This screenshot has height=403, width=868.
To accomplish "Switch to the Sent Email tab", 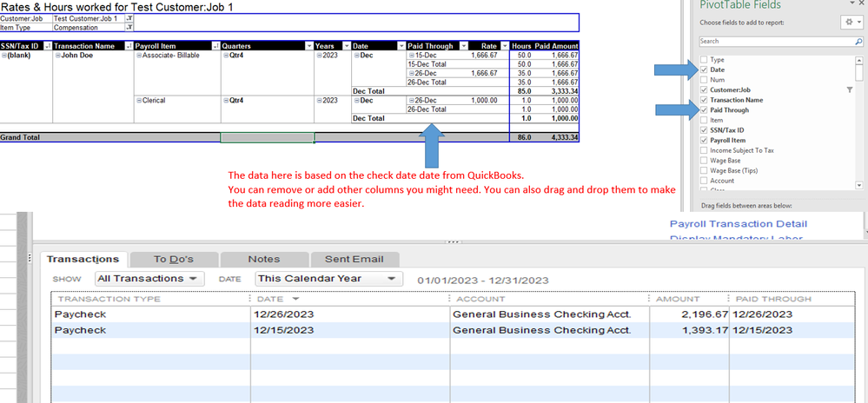I will point(354,259).
